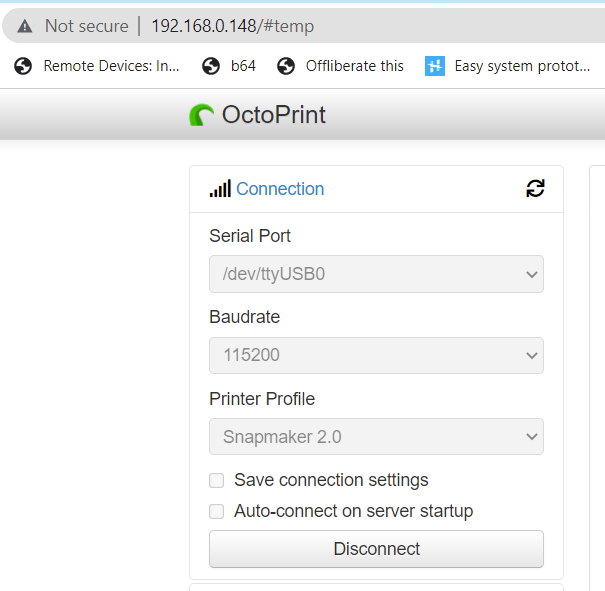The height and width of the screenshot is (591, 605).
Task: Tick Auto-connect on server startup
Action: click(216, 512)
